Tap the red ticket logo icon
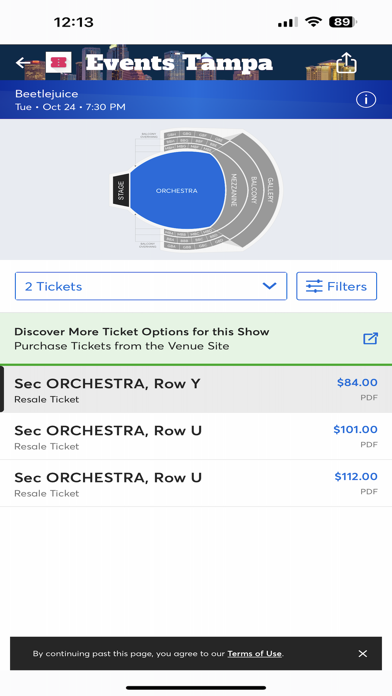 coord(58,62)
